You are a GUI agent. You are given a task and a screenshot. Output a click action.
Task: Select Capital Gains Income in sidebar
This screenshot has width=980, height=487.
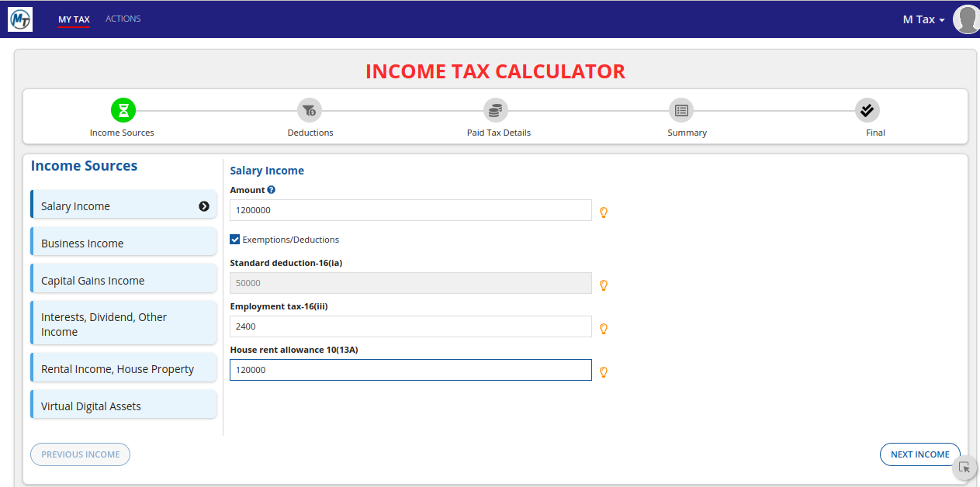click(123, 281)
